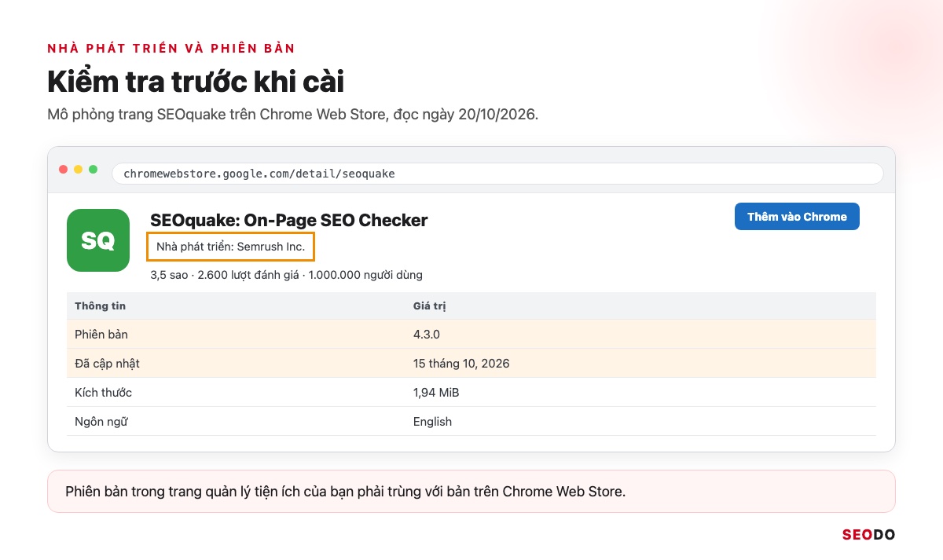Click the subtitle starting with Mô phỏng trang SEOquake
This screenshot has width=943, height=560.
(x=292, y=114)
